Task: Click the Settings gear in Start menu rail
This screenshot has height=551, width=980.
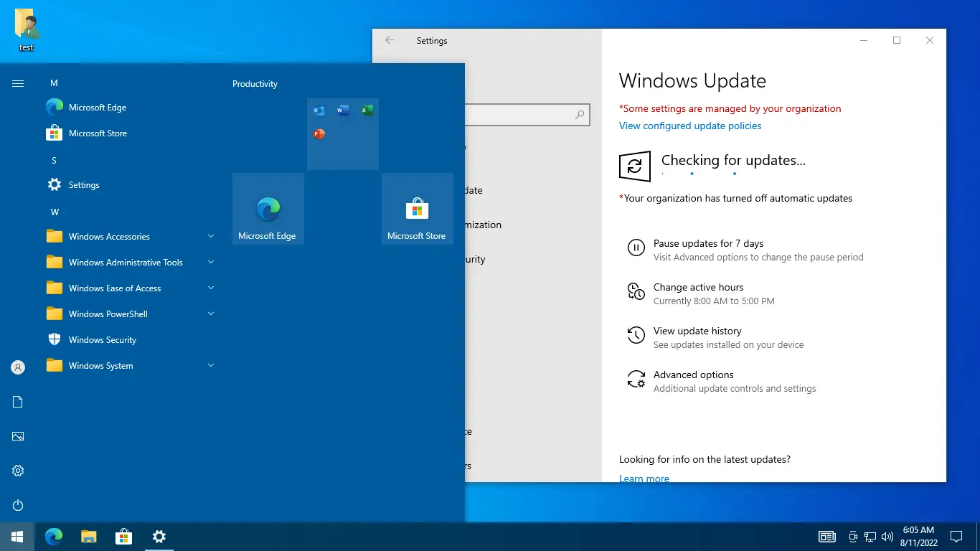Action: point(18,471)
